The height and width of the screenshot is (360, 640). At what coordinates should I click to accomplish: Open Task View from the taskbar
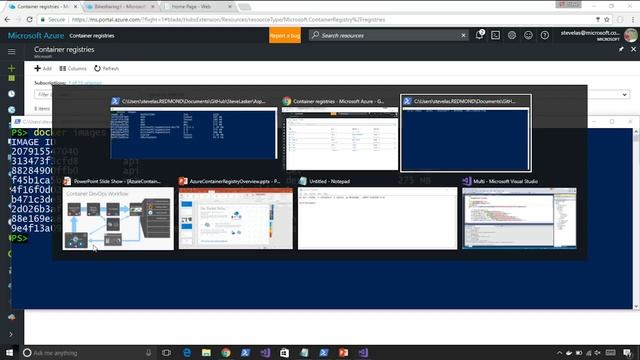click(167, 352)
